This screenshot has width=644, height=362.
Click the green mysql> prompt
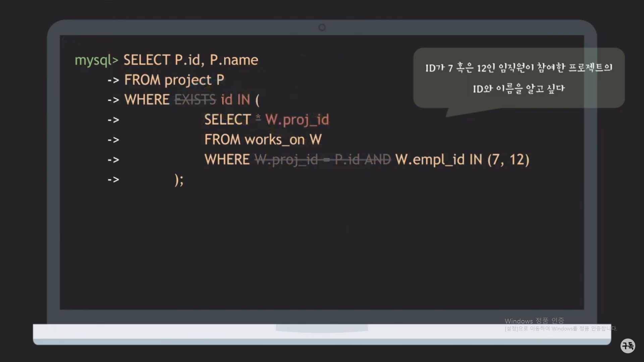[x=96, y=60]
